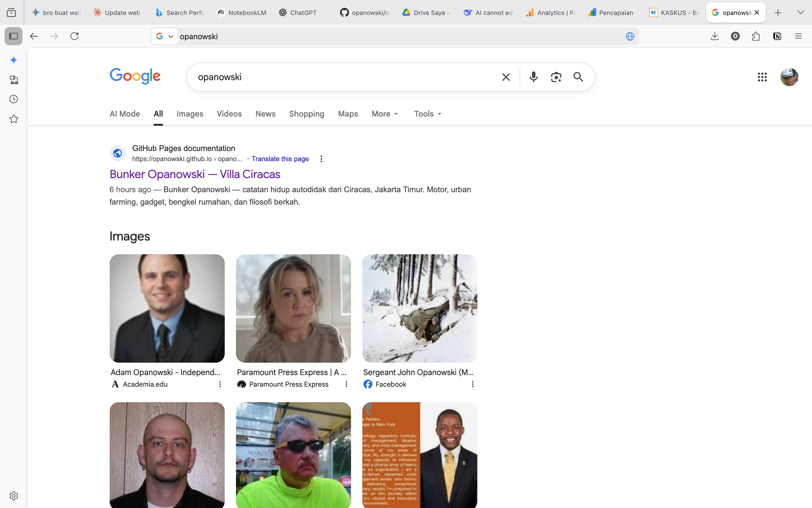Go back to previous page

(x=34, y=36)
